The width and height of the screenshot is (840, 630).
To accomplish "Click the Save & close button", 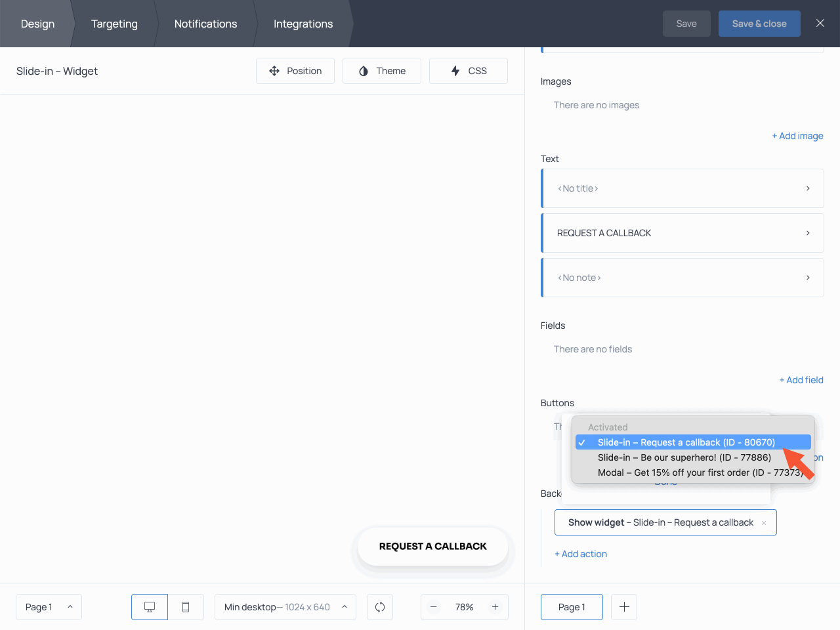I will pos(759,23).
